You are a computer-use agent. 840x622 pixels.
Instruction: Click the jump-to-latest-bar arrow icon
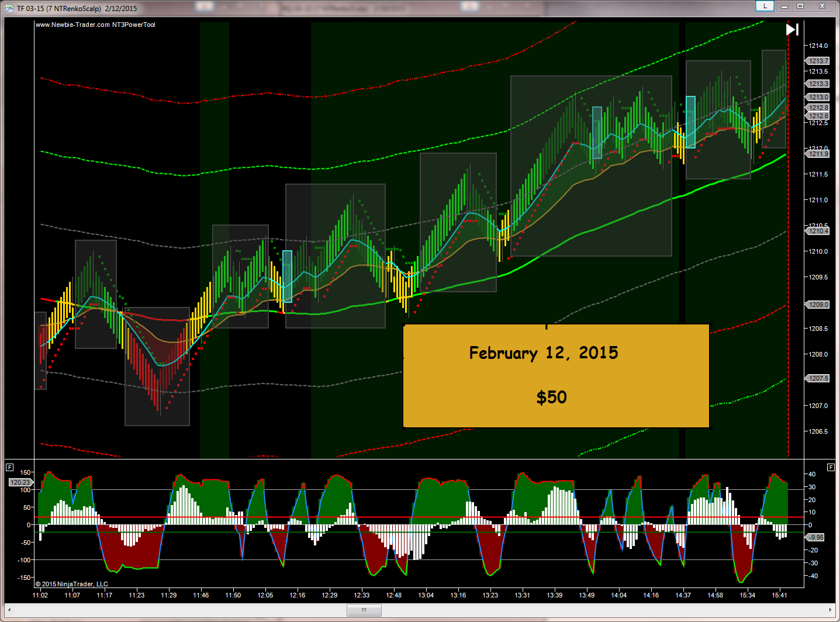[x=792, y=29]
